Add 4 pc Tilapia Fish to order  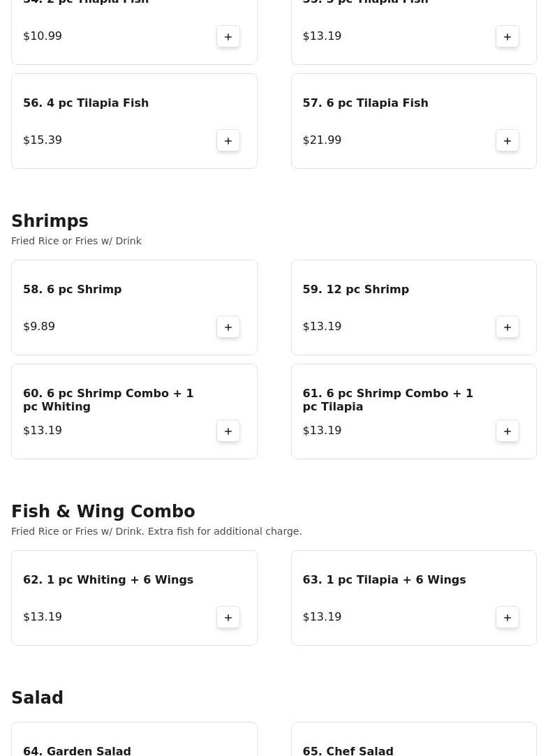point(228,140)
